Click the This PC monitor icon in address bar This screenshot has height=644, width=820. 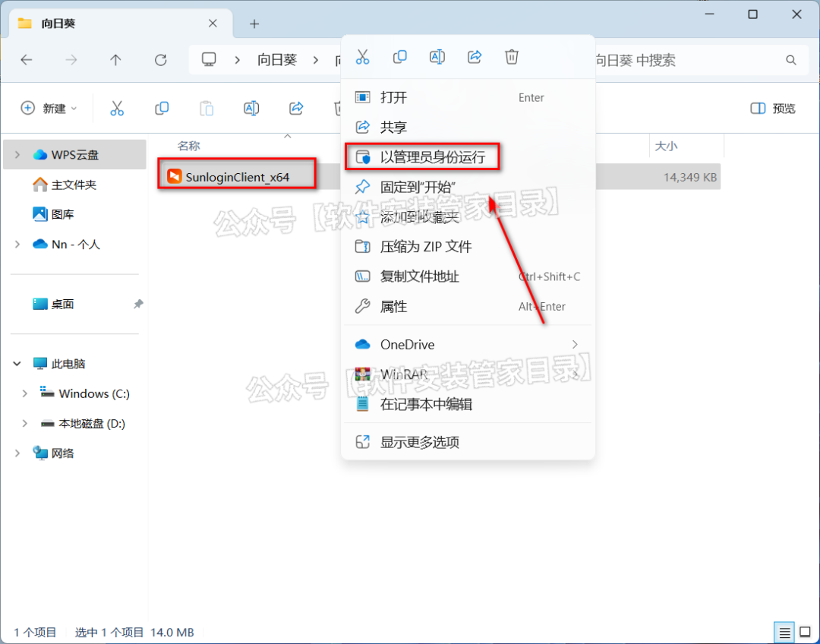209,60
